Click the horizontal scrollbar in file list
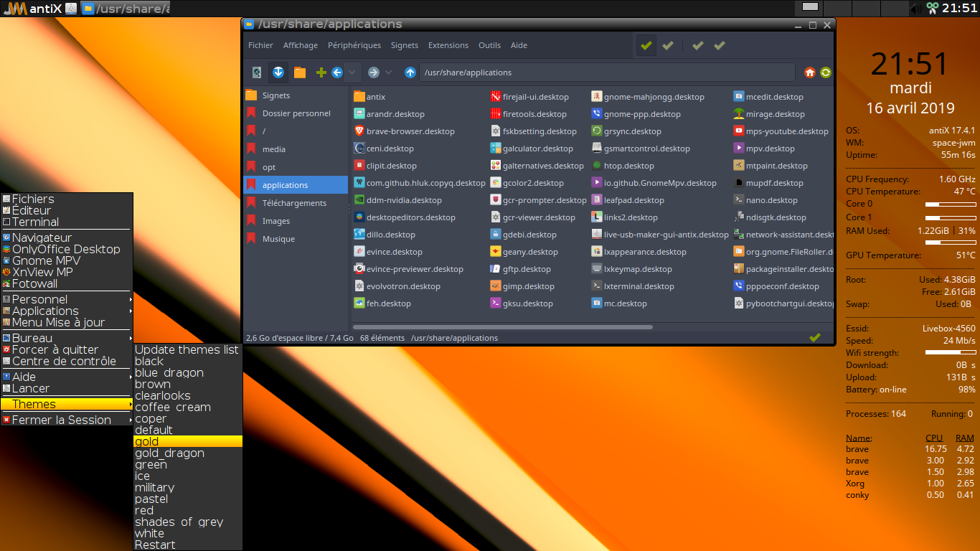Viewport: 980px width, 551px height. coord(503,327)
